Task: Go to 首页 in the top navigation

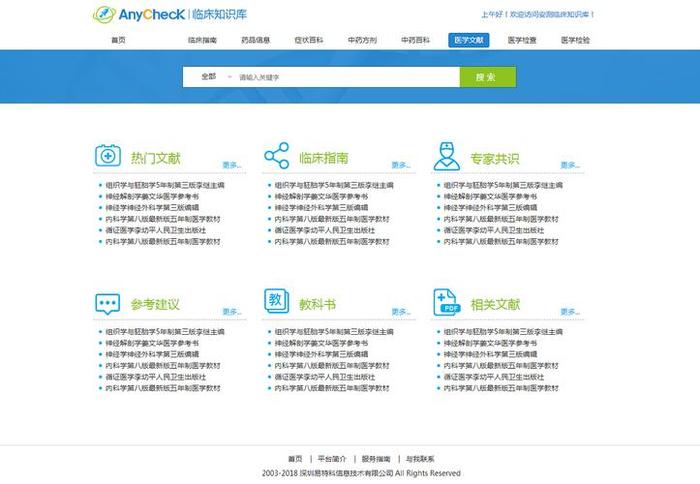Action: [x=118, y=40]
